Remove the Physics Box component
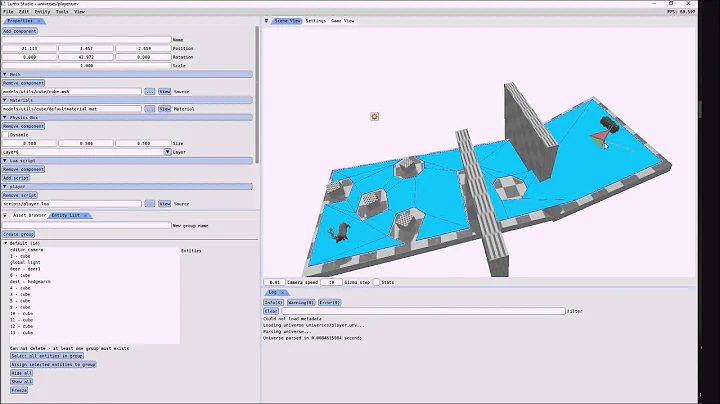Image resolution: width=720 pixels, height=404 pixels. [23, 126]
